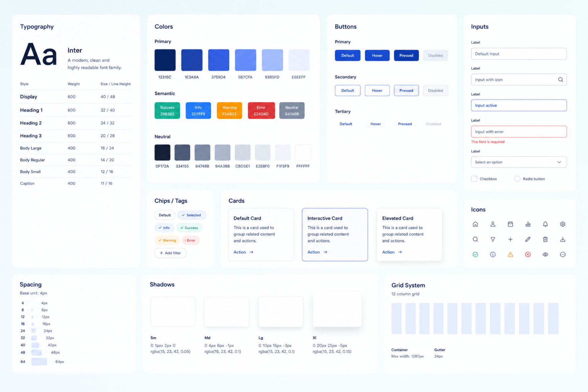The height and width of the screenshot is (392, 588).
Task: Click the blue info circle icon
Action: (x=493, y=255)
